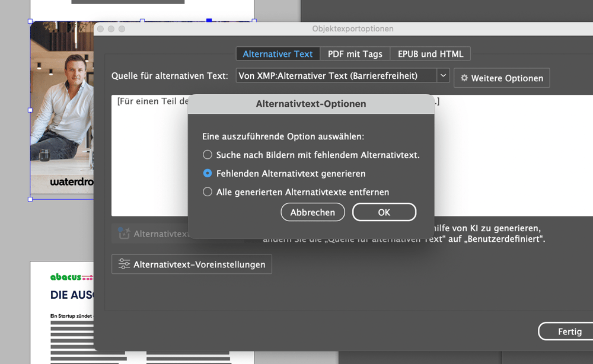This screenshot has width=593, height=364.
Task: Switch to the Alternativer Text tab
Action: (278, 54)
